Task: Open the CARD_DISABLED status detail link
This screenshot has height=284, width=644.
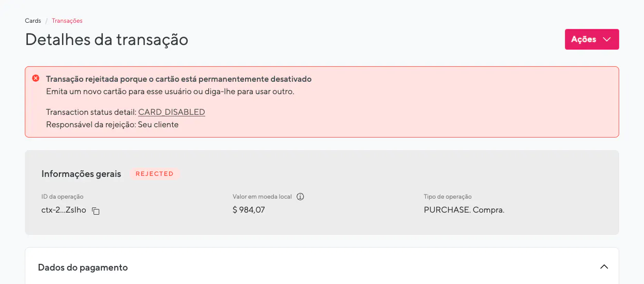Action: (x=172, y=112)
